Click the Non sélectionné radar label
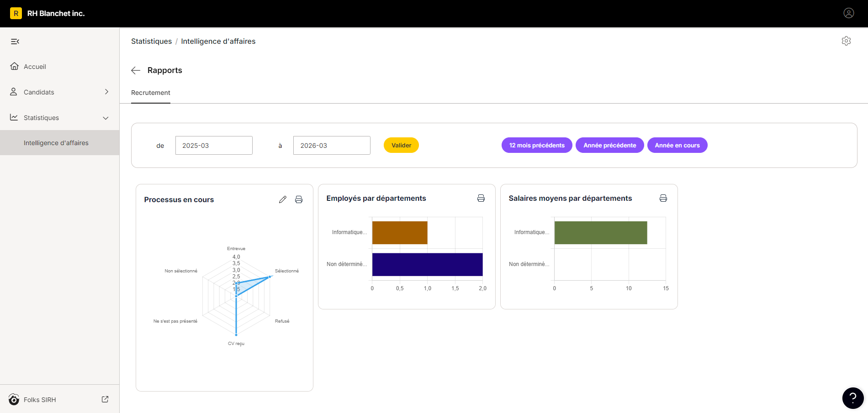The image size is (868, 413). click(181, 271)
